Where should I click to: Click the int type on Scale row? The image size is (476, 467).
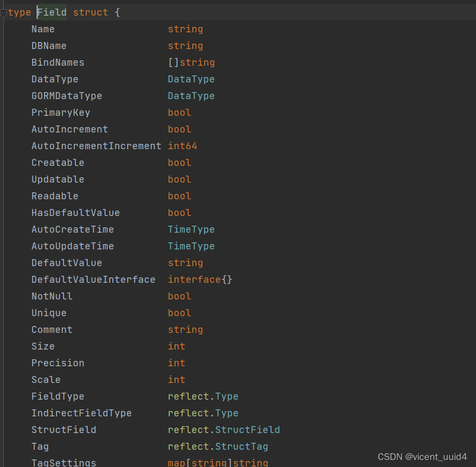tap(177, 379)
